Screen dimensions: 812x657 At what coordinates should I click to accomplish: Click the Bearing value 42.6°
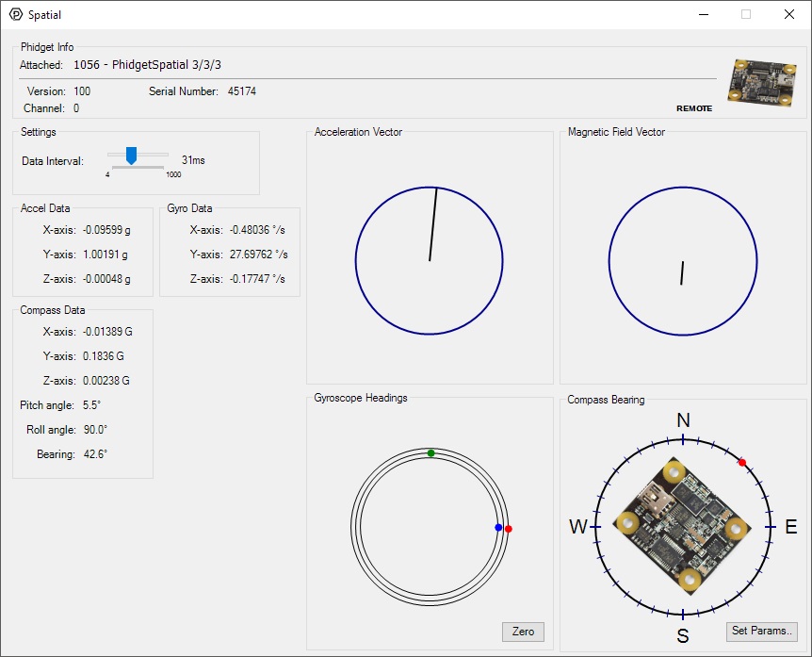coord(96,454)
